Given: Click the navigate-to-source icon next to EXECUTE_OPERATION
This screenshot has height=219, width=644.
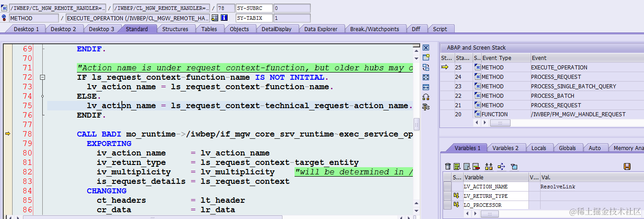Looking at the screenshot, I should (x=215, y=18).
